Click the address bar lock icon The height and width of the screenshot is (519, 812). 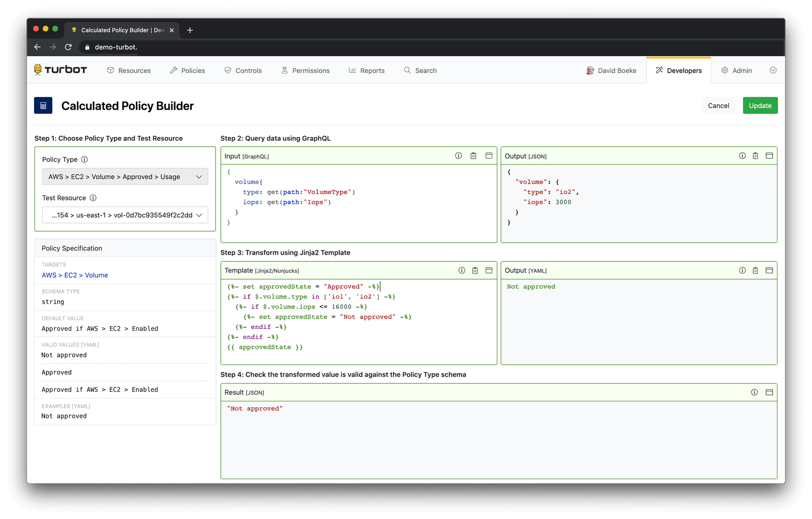coord(87,47)
